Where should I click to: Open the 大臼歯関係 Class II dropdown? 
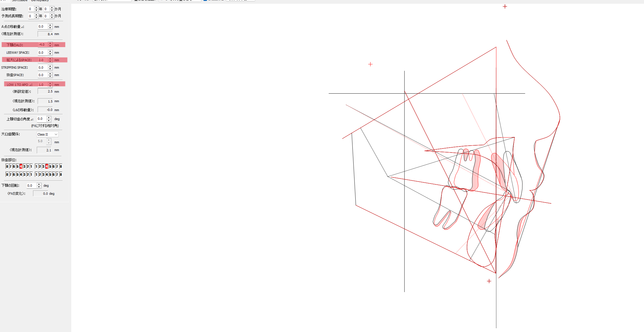click(x=47, y=134)
